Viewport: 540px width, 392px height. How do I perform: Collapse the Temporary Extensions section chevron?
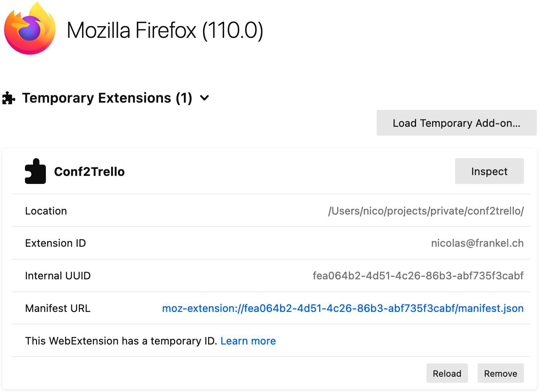click(x=204, y=98)
